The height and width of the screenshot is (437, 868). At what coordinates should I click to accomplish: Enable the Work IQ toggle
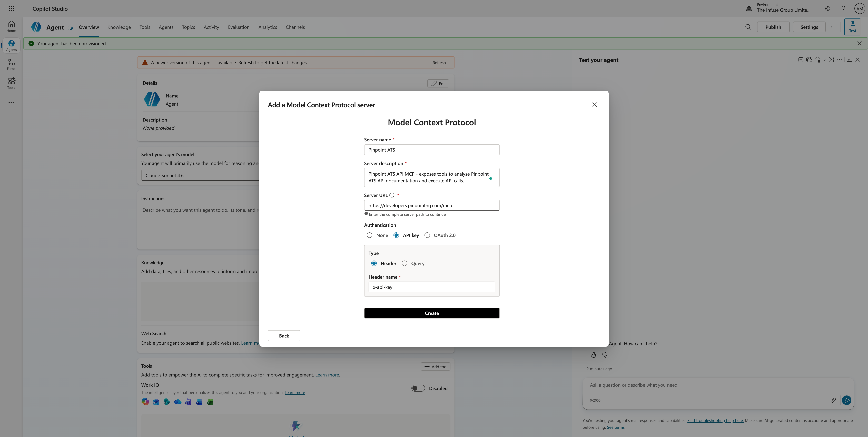[x=418, y=388]
